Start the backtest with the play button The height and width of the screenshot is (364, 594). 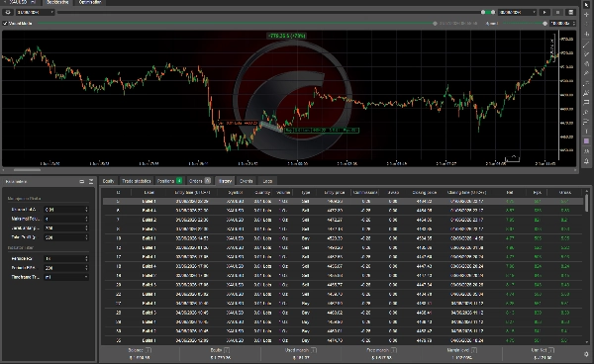[544, 13]
